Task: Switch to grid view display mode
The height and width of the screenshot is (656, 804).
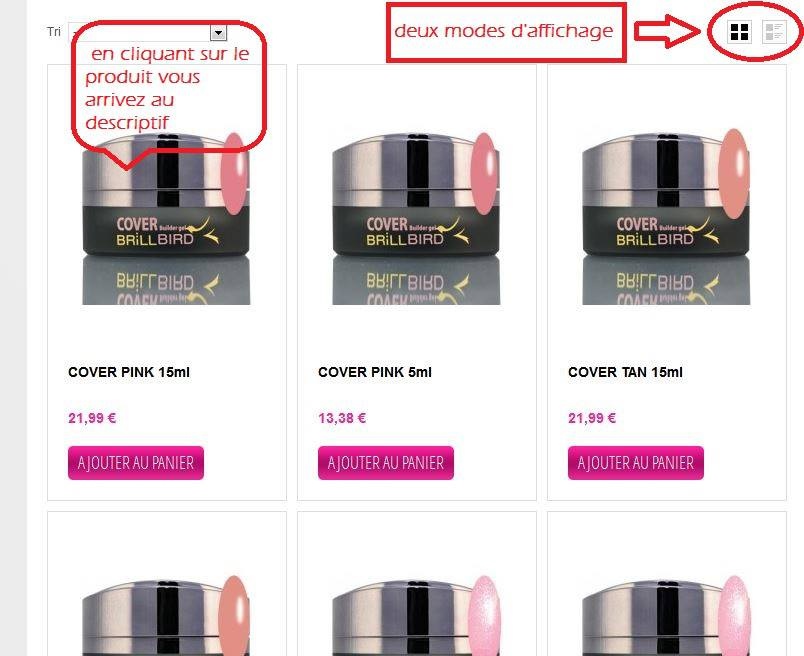Action: coord(739,32)
